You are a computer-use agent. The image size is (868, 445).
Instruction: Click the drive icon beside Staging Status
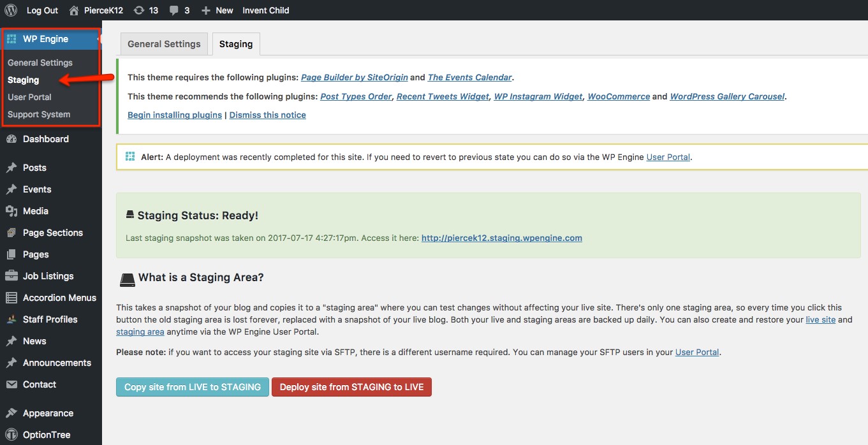[x=130, y=215]
